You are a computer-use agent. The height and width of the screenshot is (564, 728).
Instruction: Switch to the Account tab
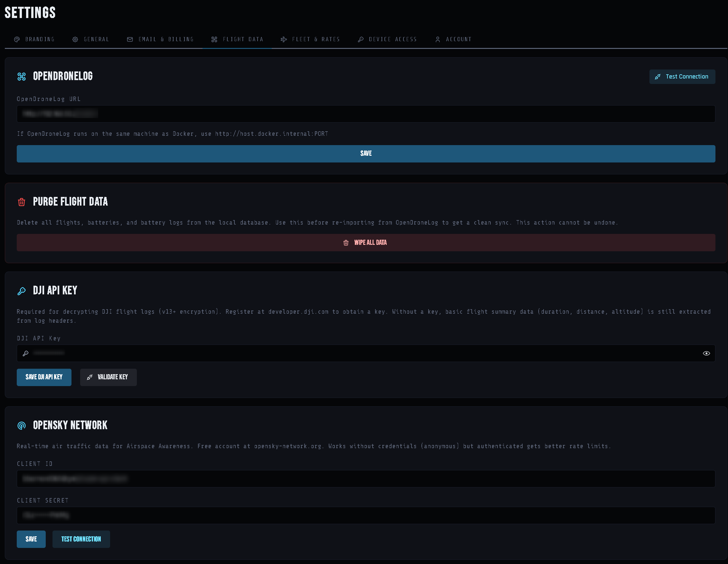click(x=453, y=39)
